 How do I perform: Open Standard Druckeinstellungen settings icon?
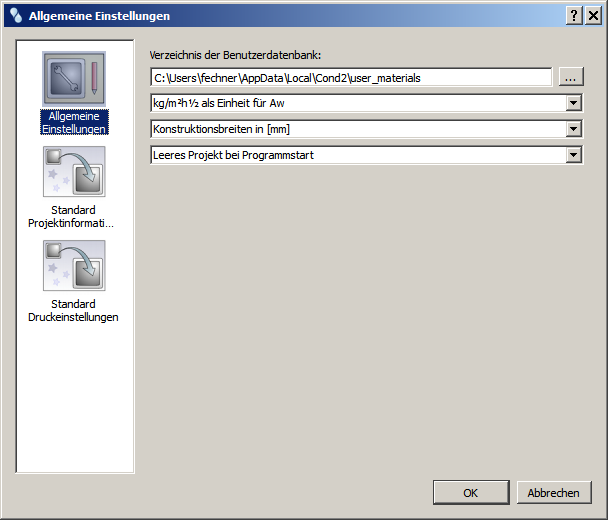tap(74, 265)
